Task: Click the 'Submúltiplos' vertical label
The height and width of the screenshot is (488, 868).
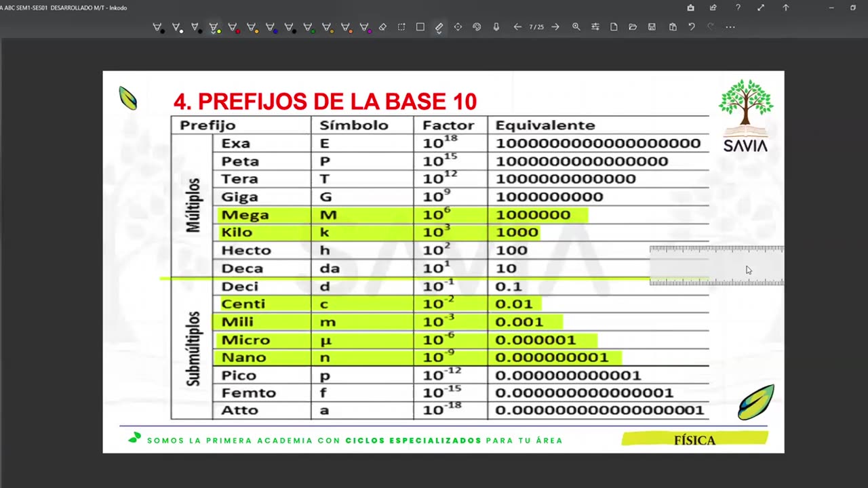Action: pyautogui.click(x=193, y=348)
